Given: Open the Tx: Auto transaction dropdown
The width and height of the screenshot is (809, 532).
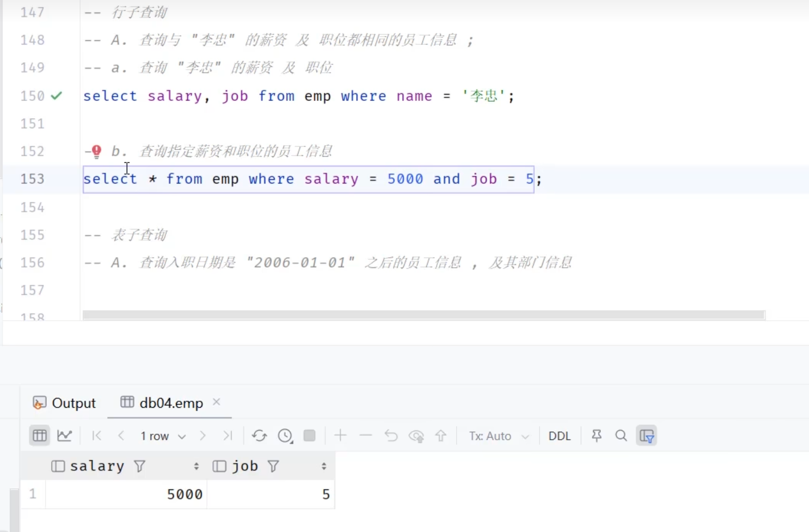Looking at the screenshot, I should click(x=498, y=436).
